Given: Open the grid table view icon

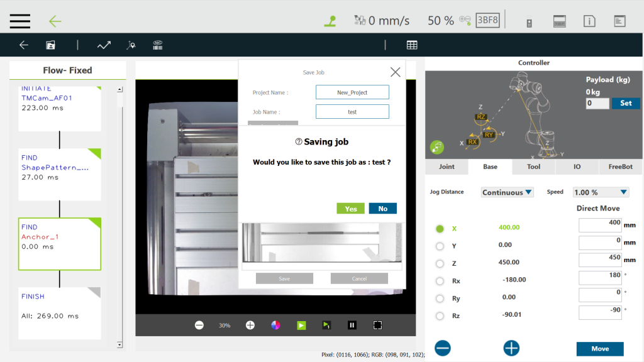Looking at the screenshot, I should tap(412, 45).
